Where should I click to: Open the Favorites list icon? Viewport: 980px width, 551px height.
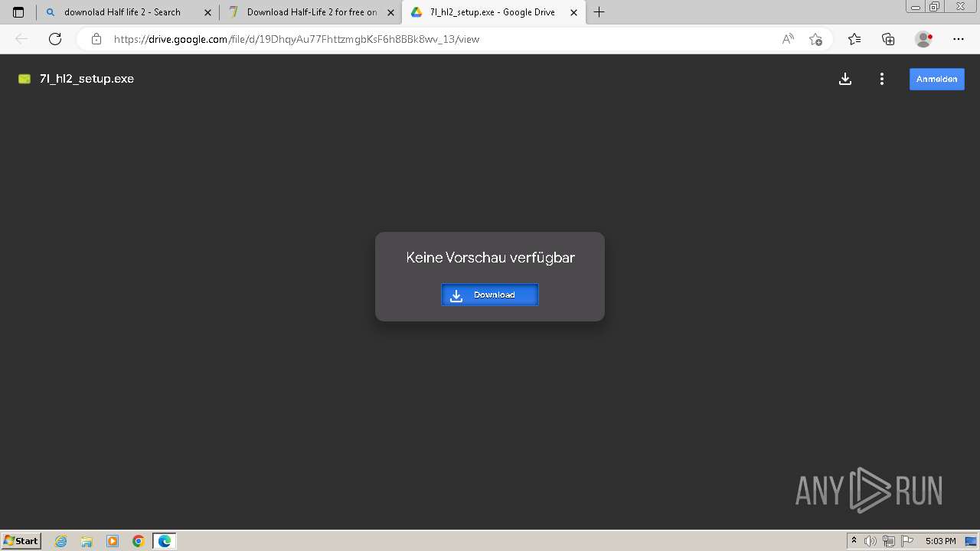(x=854, y=39)
